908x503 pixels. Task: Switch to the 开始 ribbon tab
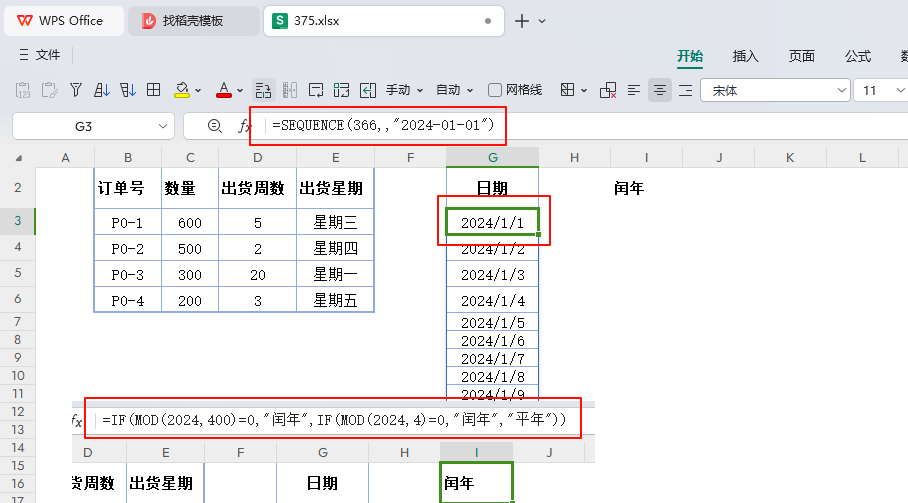click(690, 56)
